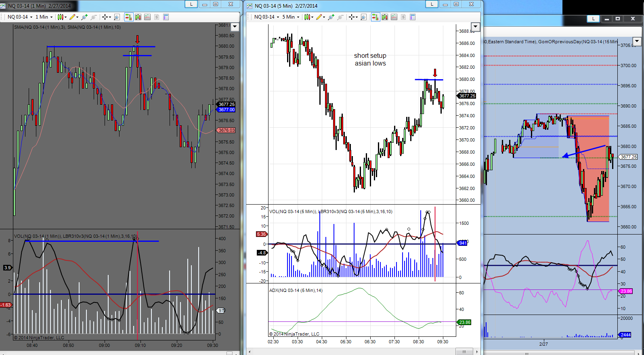
Task: Open Indicators dialog in 1 Min chart
Action: point(147,17)
